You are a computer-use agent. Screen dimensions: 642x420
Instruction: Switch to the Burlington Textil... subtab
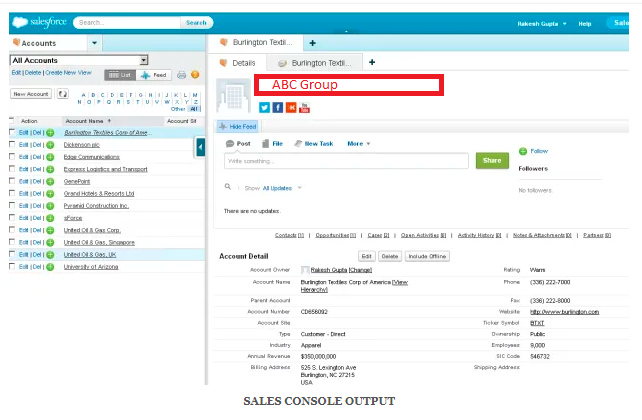pos(314,63)
